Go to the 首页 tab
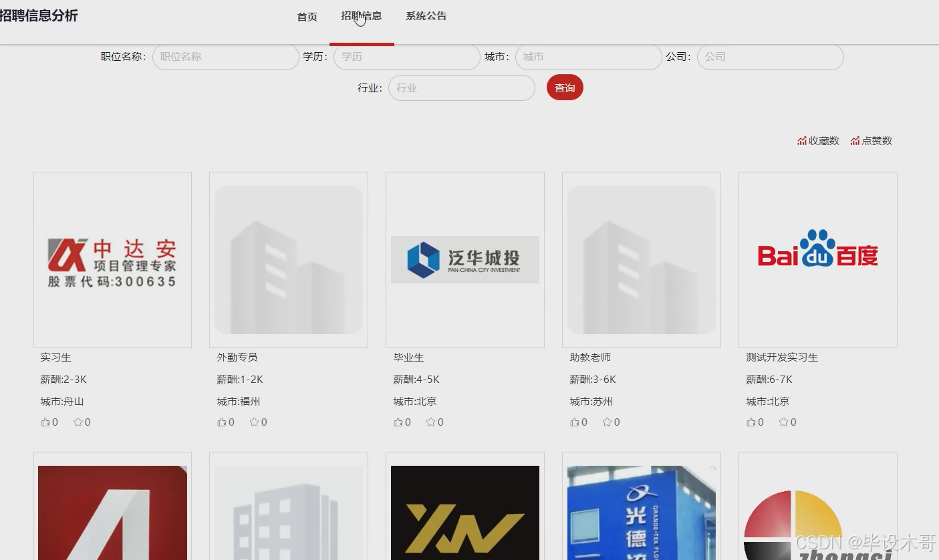This screenshot has width=939, height=560. pyautogui.click(x=307, y=17)
